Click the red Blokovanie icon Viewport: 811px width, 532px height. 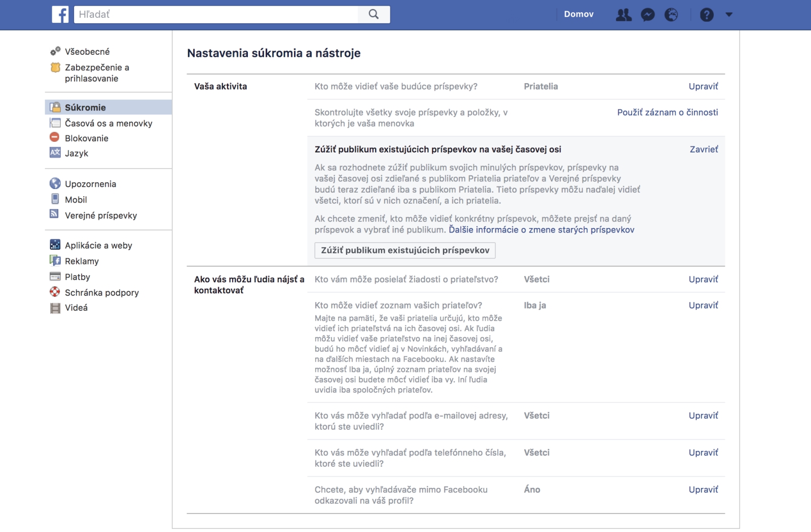pyautogui.click(x=55, y=137)
